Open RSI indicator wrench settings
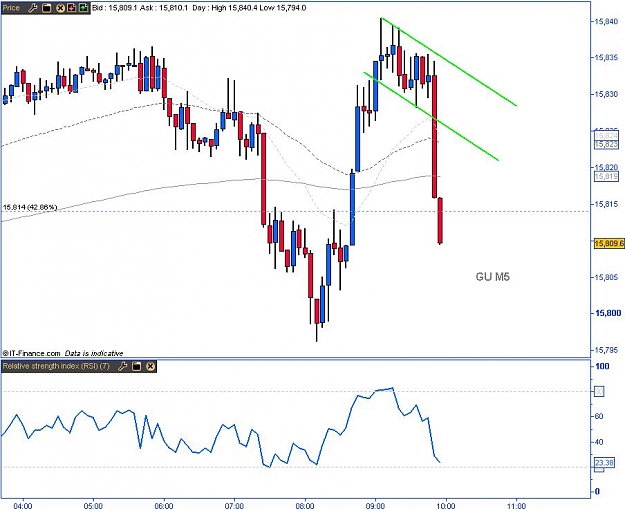The image size is (625, 511). 122,366
